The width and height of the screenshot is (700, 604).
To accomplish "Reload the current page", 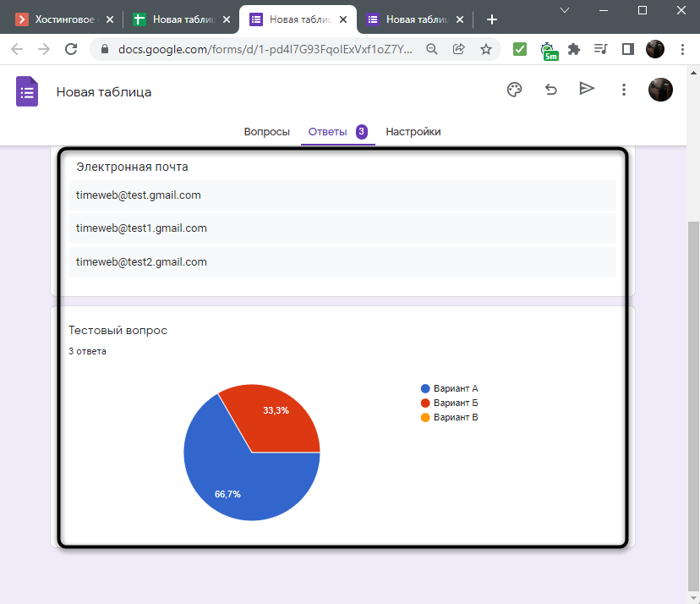I will [72, 49].
